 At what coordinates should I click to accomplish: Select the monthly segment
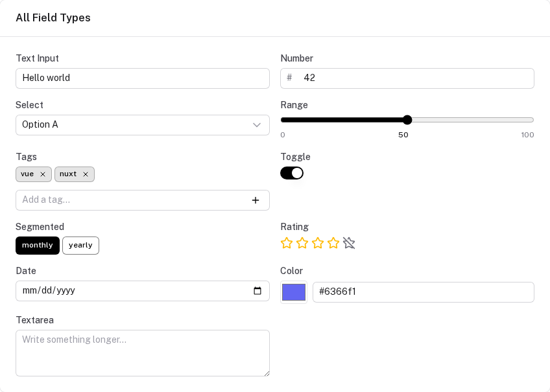pos(38,246)
